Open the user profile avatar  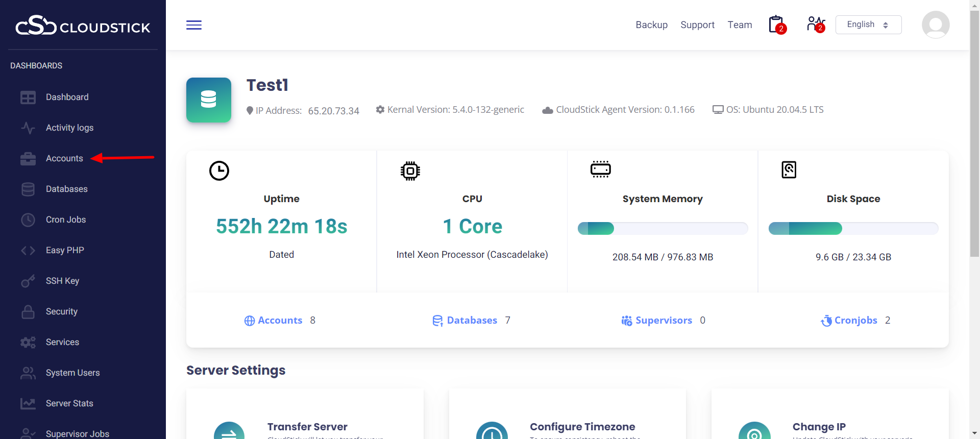pyautogui.click(x=935, y=25)
